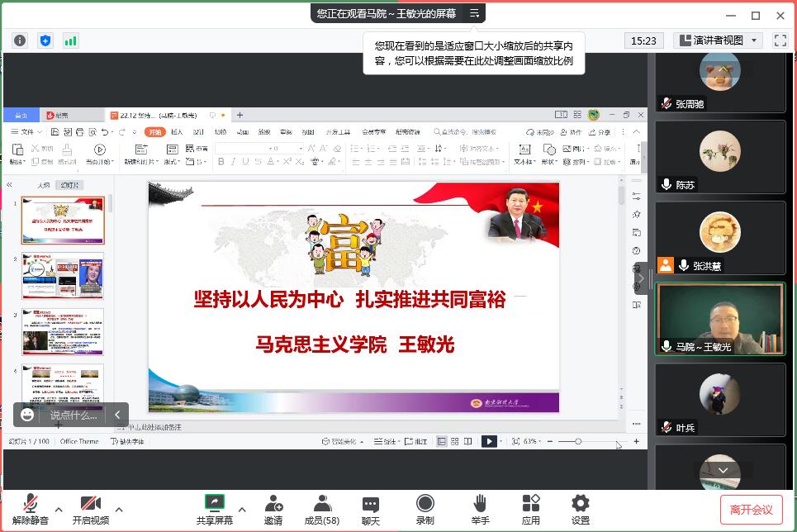The width and height of the screenshot is (797, 532).
Task: Turn on camera with 开启视频
Action: 90,509
